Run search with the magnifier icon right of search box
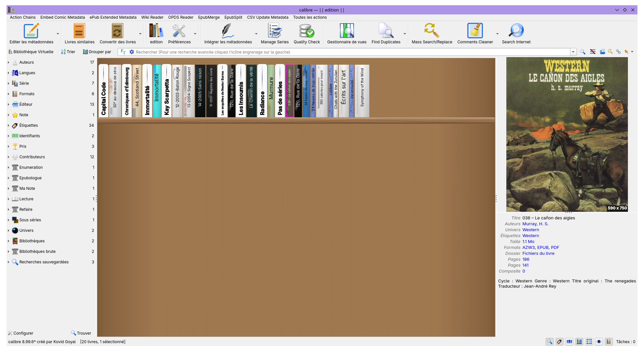Image resolution: width=644 pixels, height=354 pixels. point(583,52)
